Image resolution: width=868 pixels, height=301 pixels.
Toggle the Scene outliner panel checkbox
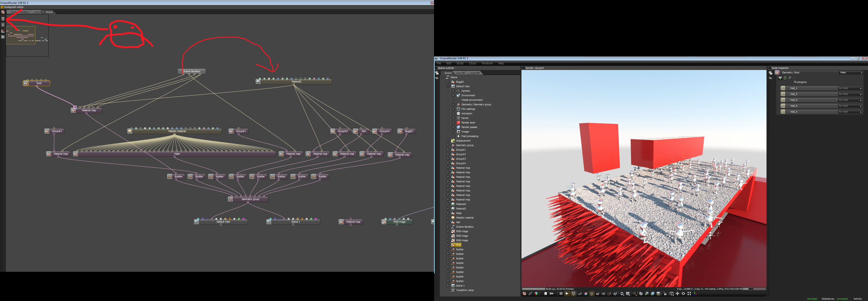pos(436,68)
